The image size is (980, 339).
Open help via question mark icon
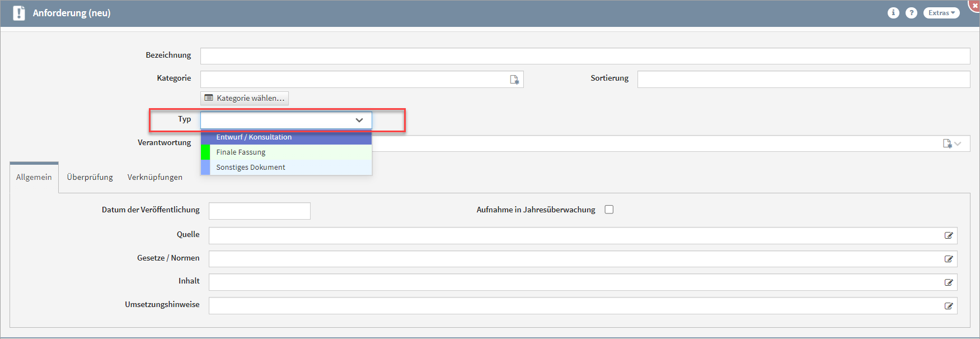[x=911, y=13]
